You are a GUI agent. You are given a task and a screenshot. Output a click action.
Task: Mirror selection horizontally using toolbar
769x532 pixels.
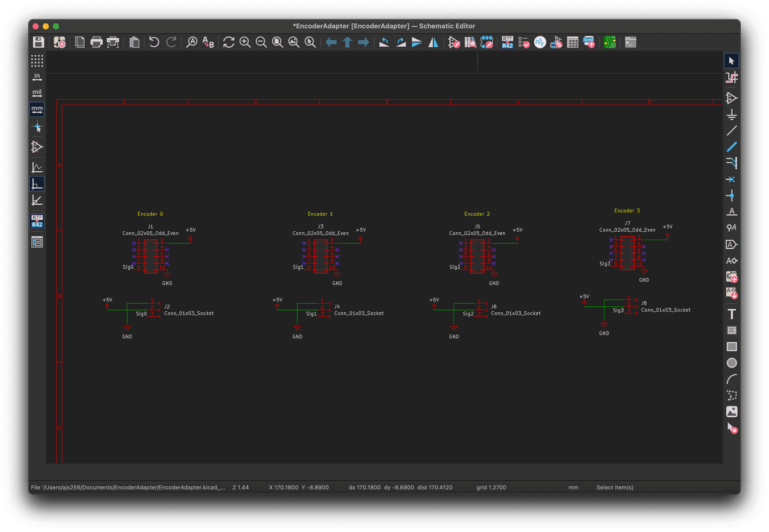tap(433, 42)
